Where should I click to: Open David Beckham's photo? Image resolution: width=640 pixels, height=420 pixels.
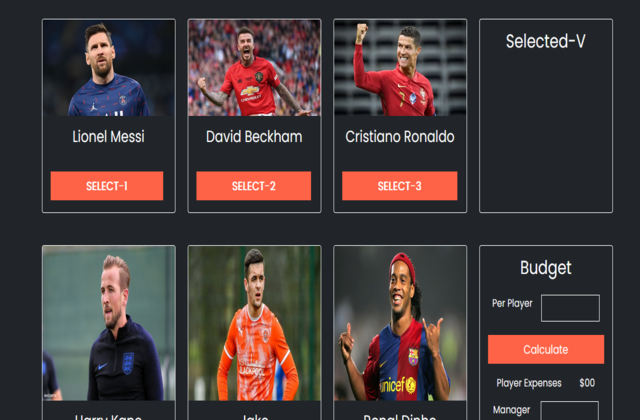[254, 68]
